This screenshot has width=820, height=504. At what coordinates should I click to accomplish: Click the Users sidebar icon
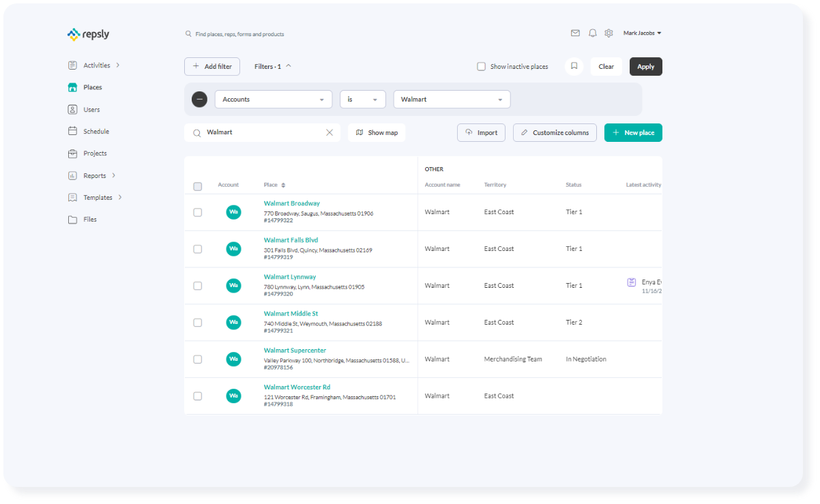tap(72, 109)
